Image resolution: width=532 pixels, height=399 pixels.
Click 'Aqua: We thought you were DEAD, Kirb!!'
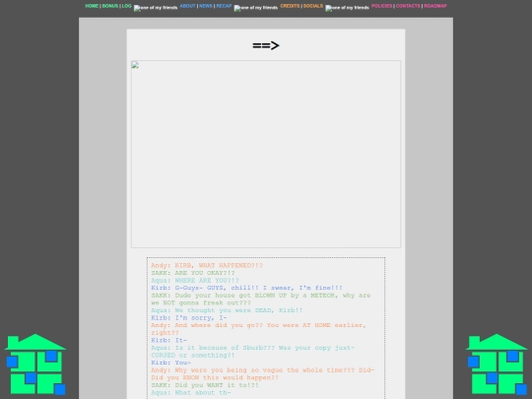[227, 310]
